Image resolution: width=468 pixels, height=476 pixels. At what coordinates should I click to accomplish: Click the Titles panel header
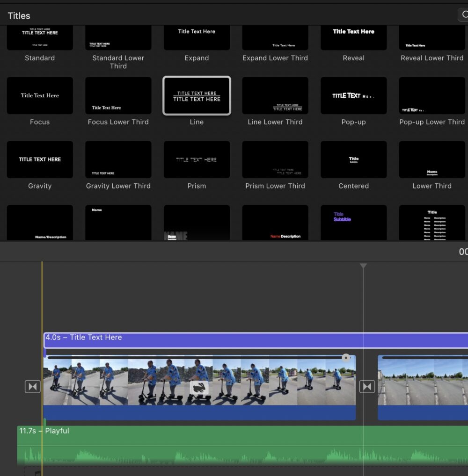click(19, 15)
